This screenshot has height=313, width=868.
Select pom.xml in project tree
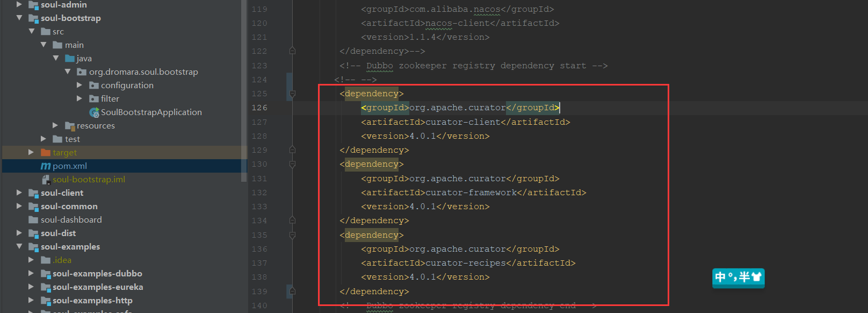point(70,166)
